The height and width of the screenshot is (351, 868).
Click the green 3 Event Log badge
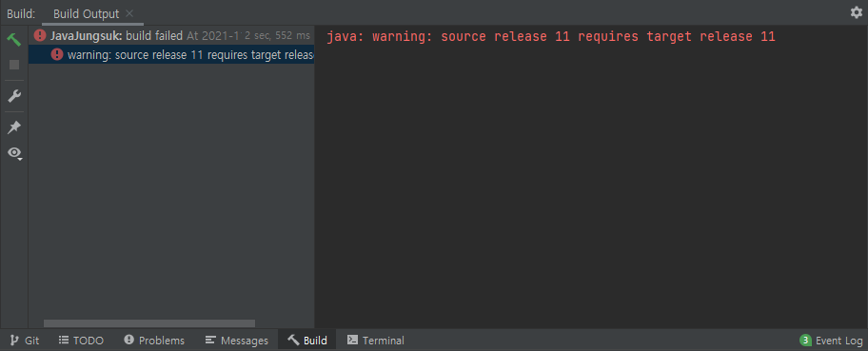(x=805, y=340)
